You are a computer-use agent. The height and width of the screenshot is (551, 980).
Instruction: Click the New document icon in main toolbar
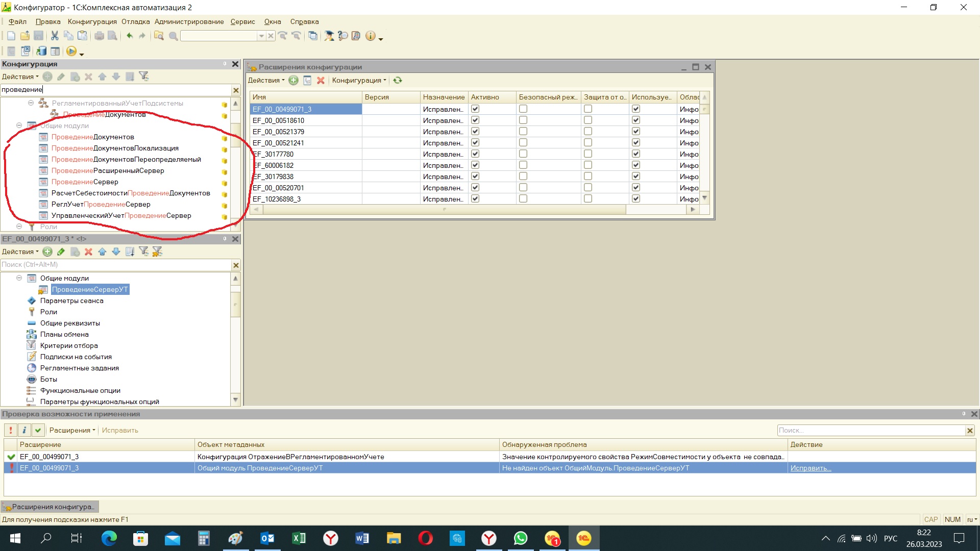pos(11,36)
